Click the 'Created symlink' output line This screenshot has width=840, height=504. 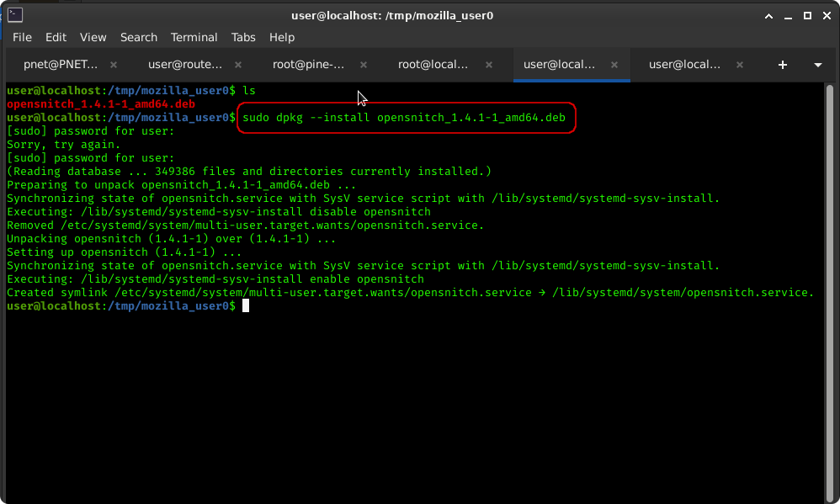tap(411, 293)
